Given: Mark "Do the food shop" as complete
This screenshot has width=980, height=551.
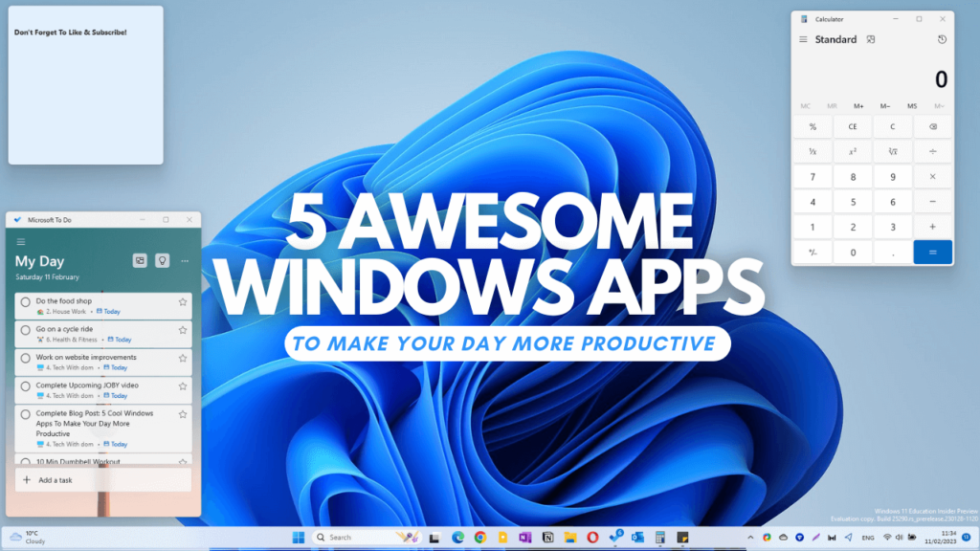Looking at the screenshot, I should pos(28,304).
